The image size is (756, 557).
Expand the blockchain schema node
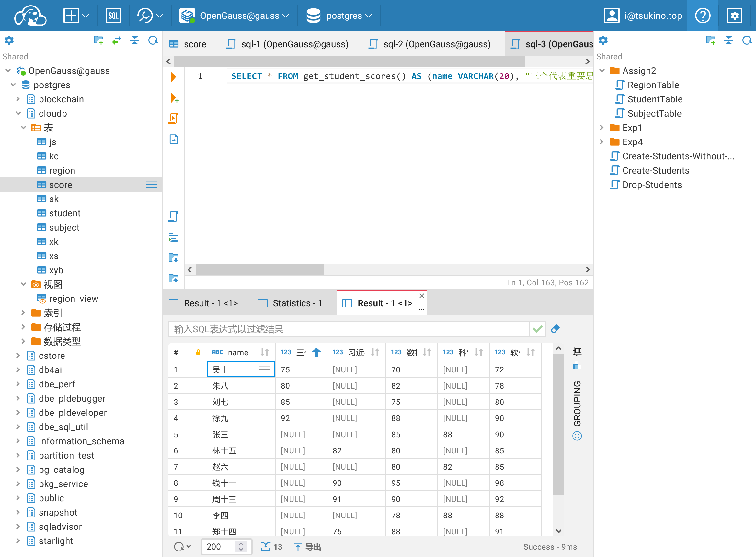tap(18, 99)
